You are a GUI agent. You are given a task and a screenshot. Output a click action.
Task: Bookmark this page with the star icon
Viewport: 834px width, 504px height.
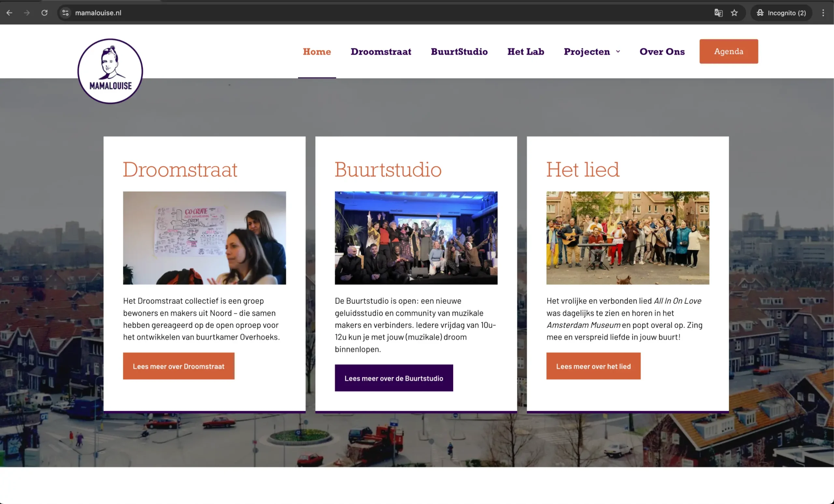pos(734,13)
